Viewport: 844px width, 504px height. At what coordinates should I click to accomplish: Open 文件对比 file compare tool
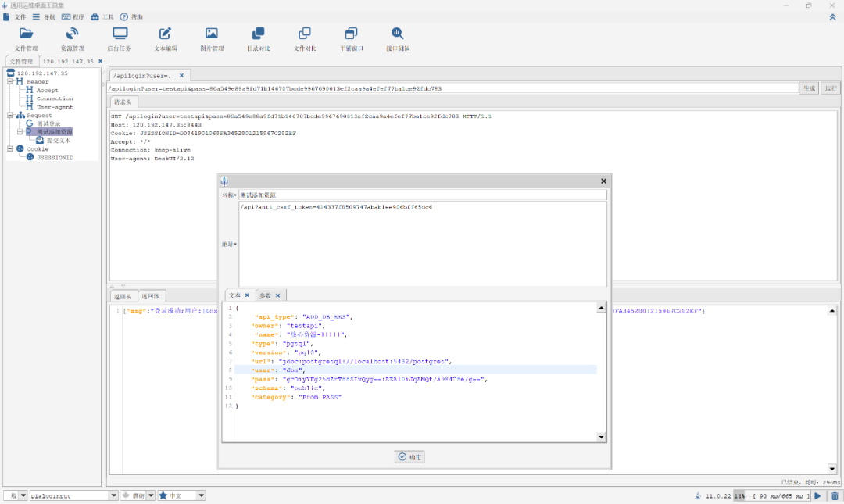(x=304, y=34)
